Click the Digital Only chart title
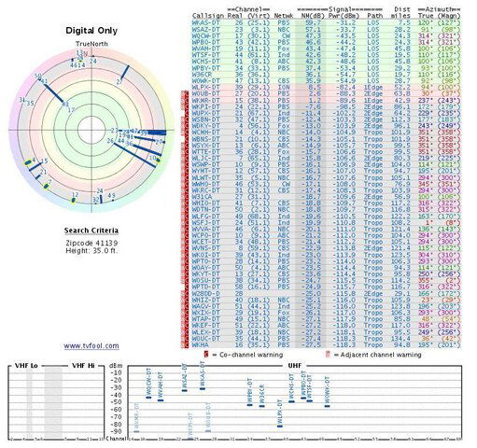Image resolution: width=477 pixels, height=448 pixels. click(x=91, y=31)
